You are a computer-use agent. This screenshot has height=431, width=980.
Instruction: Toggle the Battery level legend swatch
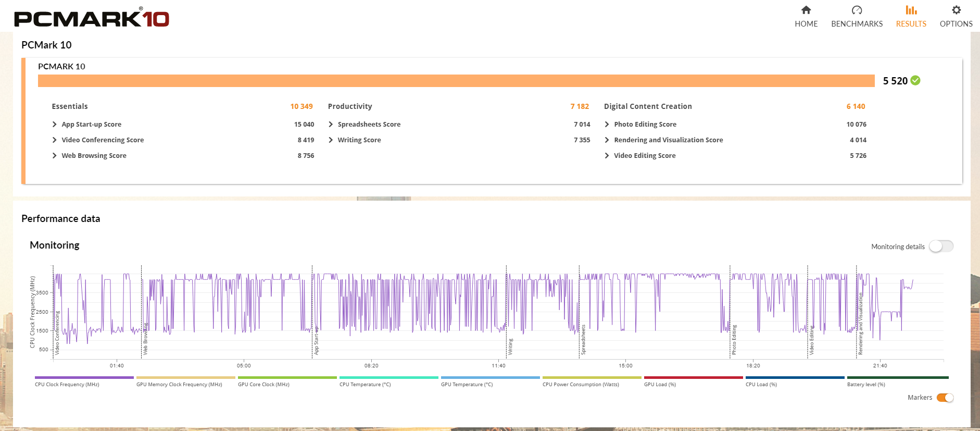click(898, 377)
